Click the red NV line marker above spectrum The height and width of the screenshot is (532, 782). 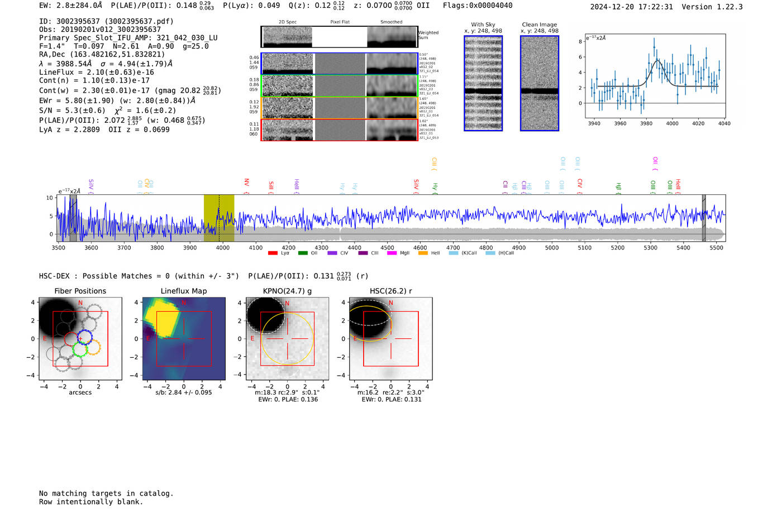tap(246, 183)
